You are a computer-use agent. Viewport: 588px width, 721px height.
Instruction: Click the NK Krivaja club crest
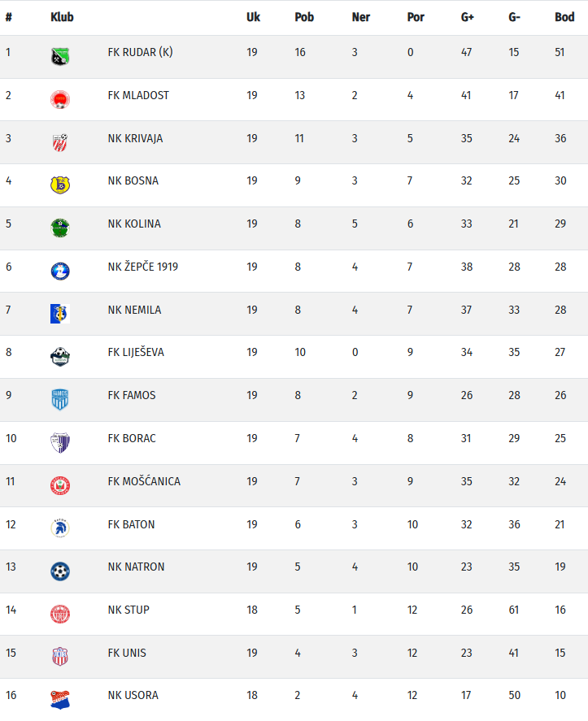click(60, 142)
